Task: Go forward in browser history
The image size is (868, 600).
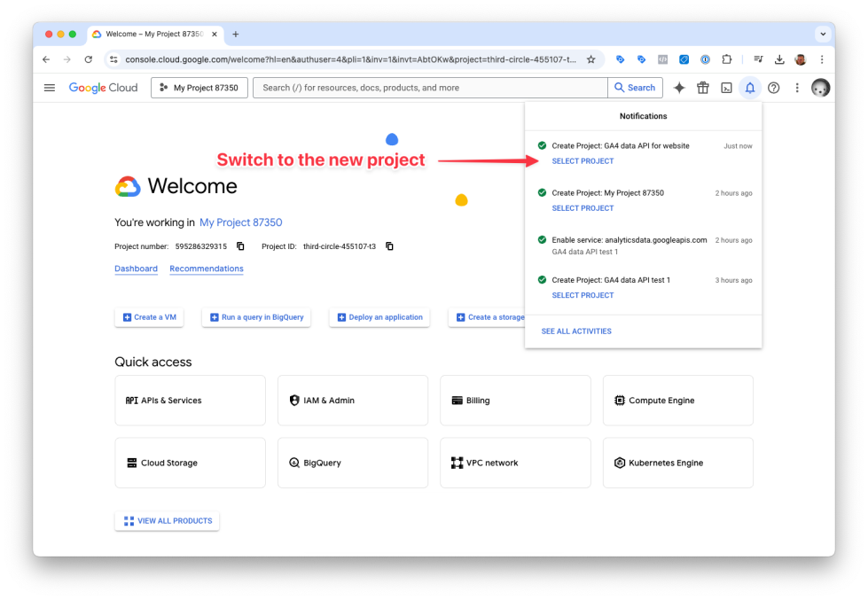Action: pos(67,59)
